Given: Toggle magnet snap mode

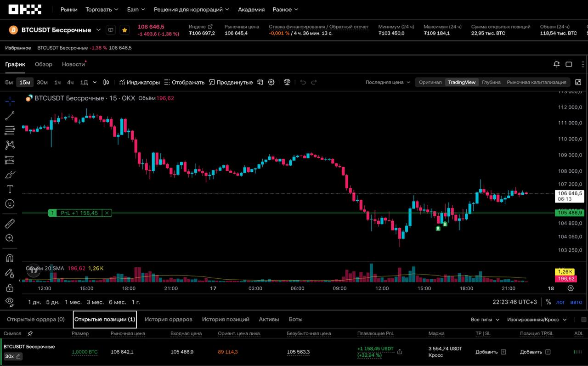Looking at the screenshot, I should [x=10, y=258].
